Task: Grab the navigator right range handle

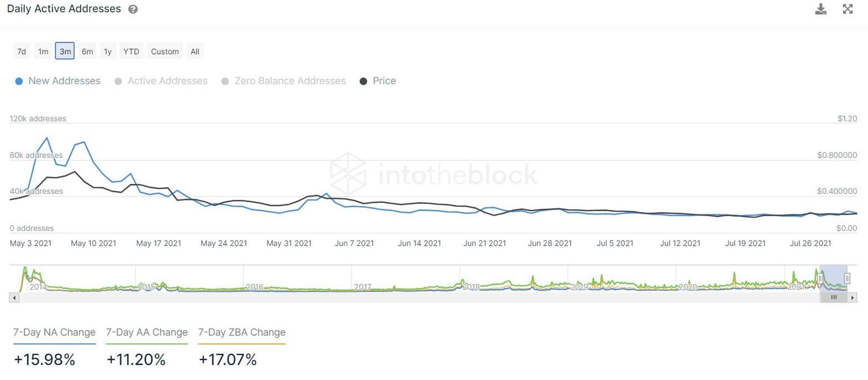Action: click(x=847, y=278)
